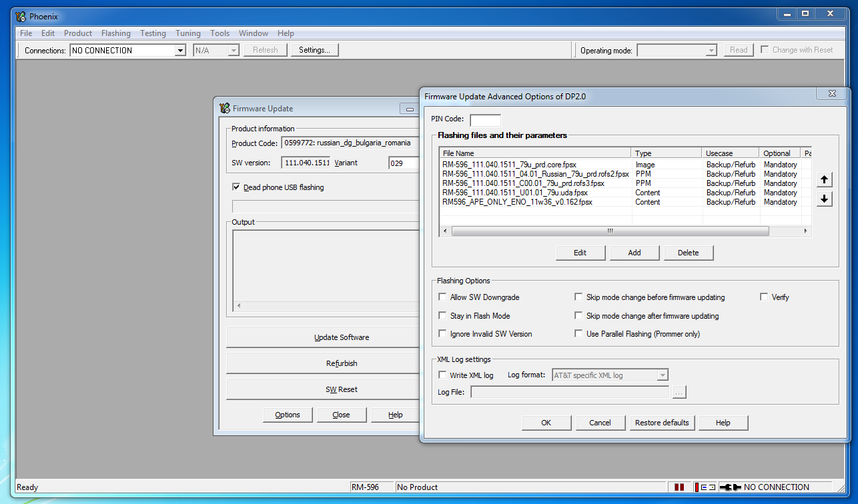Click Options in Firmware Update window
This screenshot has width=858, height=504.
tap(288, 415)
